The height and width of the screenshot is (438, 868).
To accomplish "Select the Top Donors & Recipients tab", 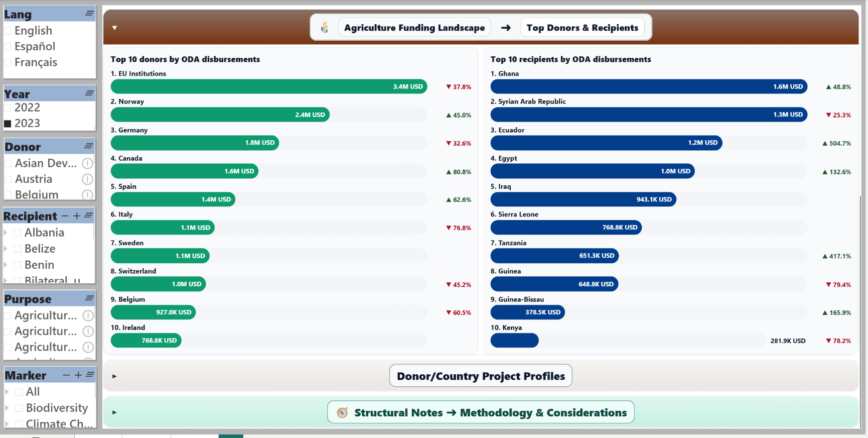I will [x=582, y=28].
